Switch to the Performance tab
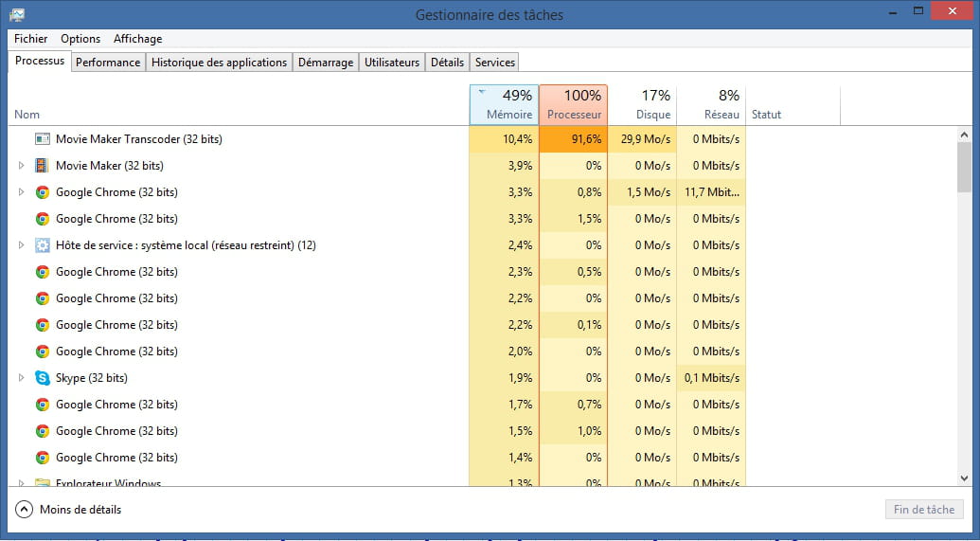This screenshot has height=541, width=980. (108, 63)
